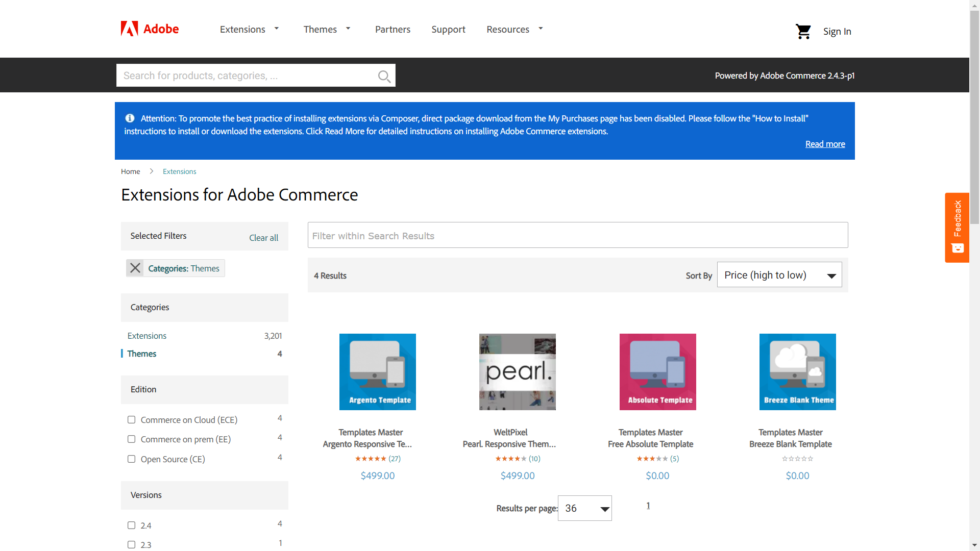Image resolution: width=980 pixels, height=551 pixels.
Task: Open the Argento Template thumbnail
Action: [378, 372]
